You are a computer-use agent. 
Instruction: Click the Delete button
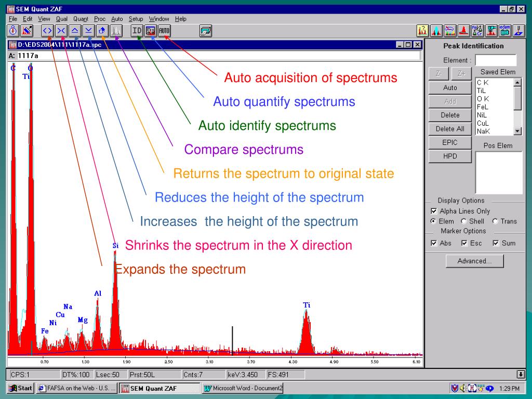click(x=450, y=115)
